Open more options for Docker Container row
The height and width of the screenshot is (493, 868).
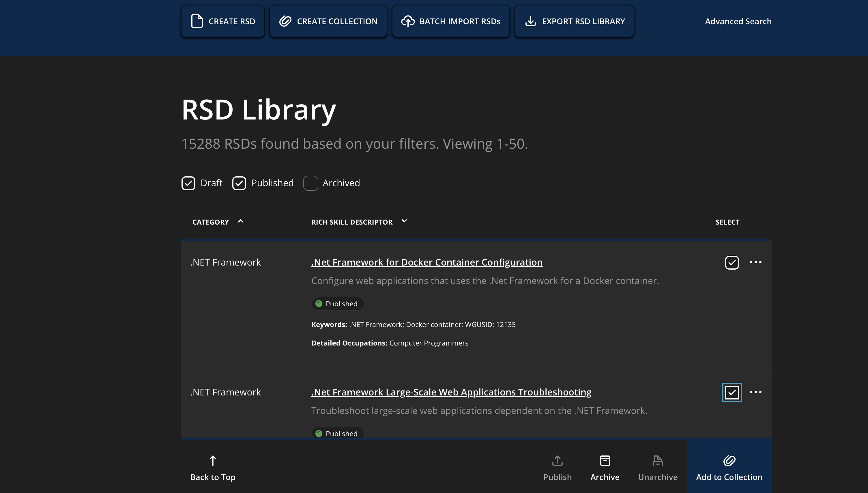click(x=756, y=262)
